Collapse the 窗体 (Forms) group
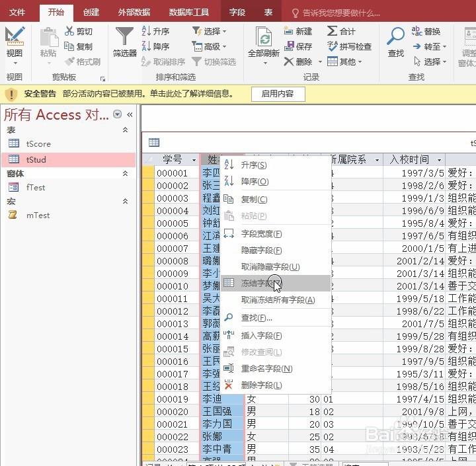 coord(125,173)
